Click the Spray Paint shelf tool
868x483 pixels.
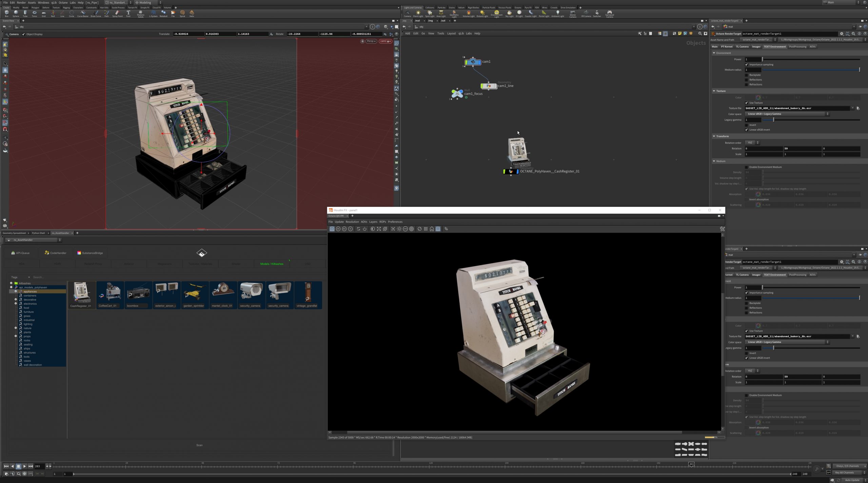coord(117,13)
